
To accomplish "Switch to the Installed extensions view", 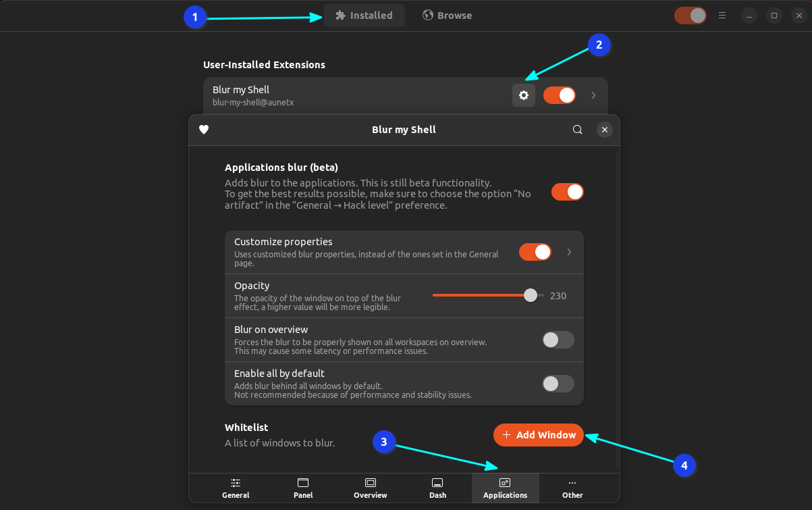I will 364,15.
